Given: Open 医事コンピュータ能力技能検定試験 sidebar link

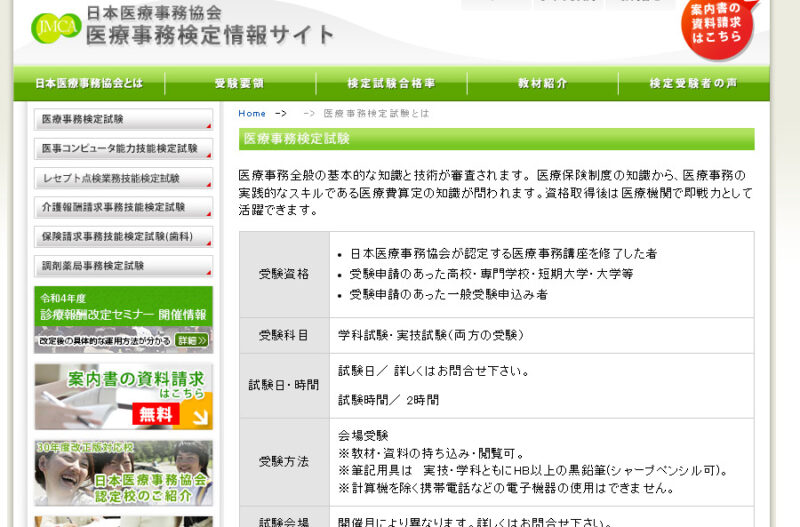Looking at the screenshot, I should coord(123,149).
